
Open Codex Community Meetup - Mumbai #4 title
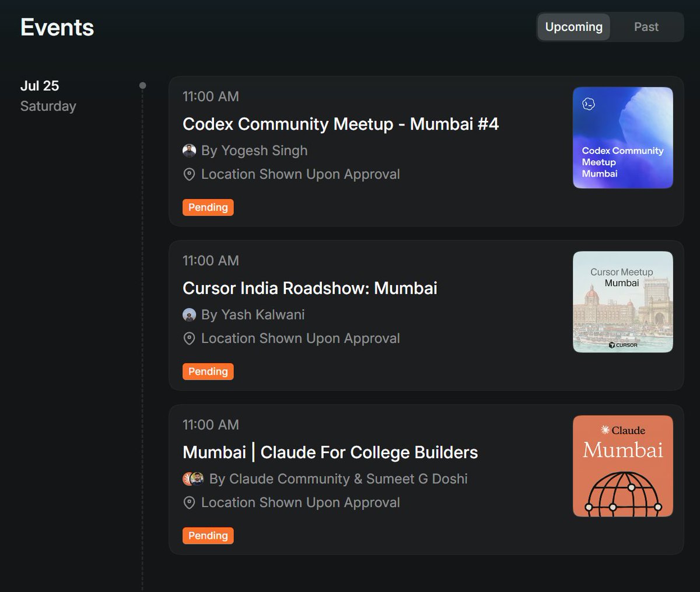point(341,124)
